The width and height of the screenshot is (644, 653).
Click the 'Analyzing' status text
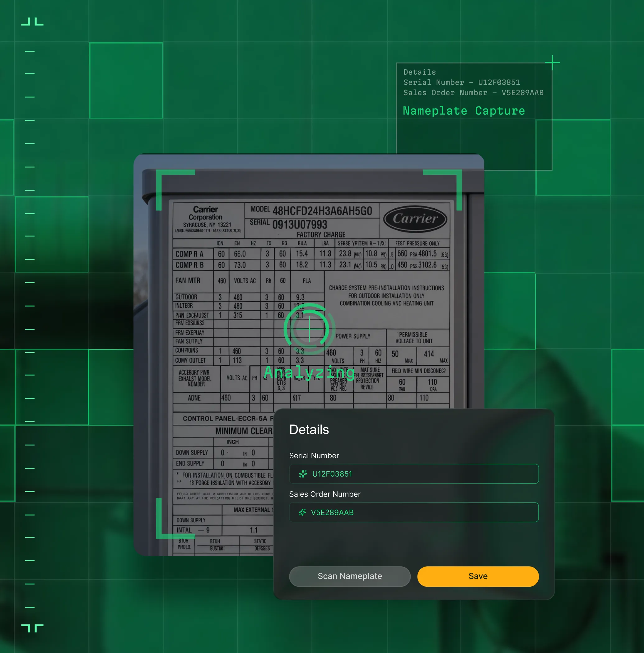click(309, 373)
